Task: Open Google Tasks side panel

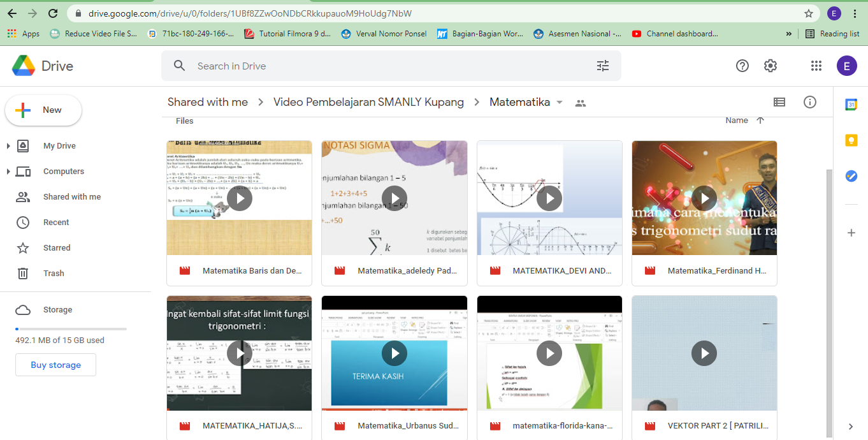Action: [x=851, y=176]
